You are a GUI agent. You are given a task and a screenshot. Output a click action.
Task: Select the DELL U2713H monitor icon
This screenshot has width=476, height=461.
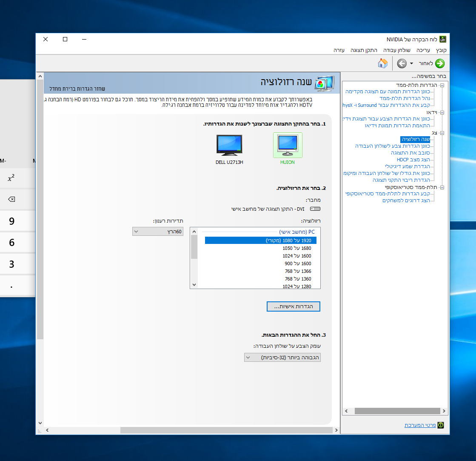229,145
